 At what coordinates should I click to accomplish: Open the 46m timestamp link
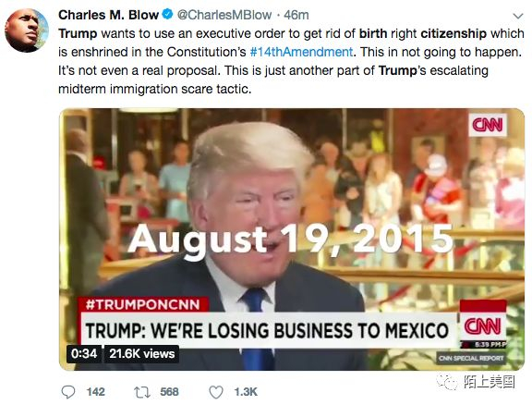click(296, 15)
